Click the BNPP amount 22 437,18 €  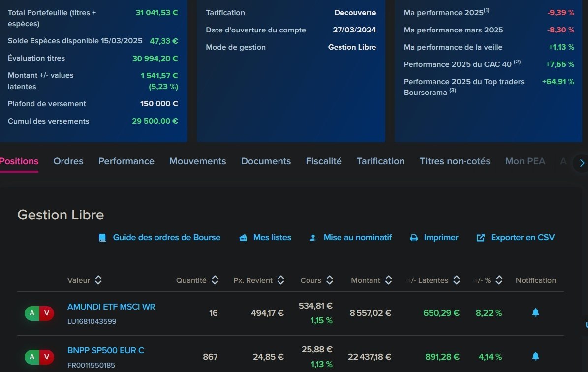point(370,357)
